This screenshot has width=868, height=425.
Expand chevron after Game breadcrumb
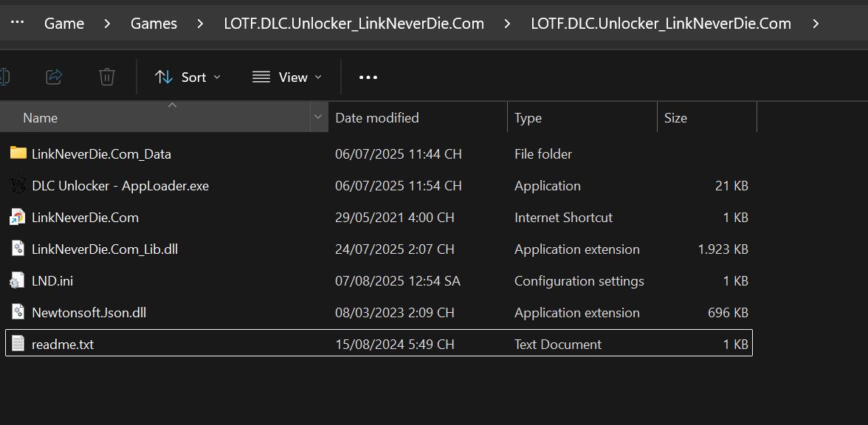(x=108, y=24)
